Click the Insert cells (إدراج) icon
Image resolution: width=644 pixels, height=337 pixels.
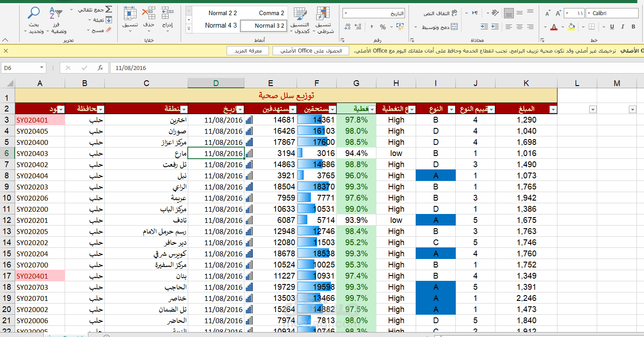[x=168, y=13]
